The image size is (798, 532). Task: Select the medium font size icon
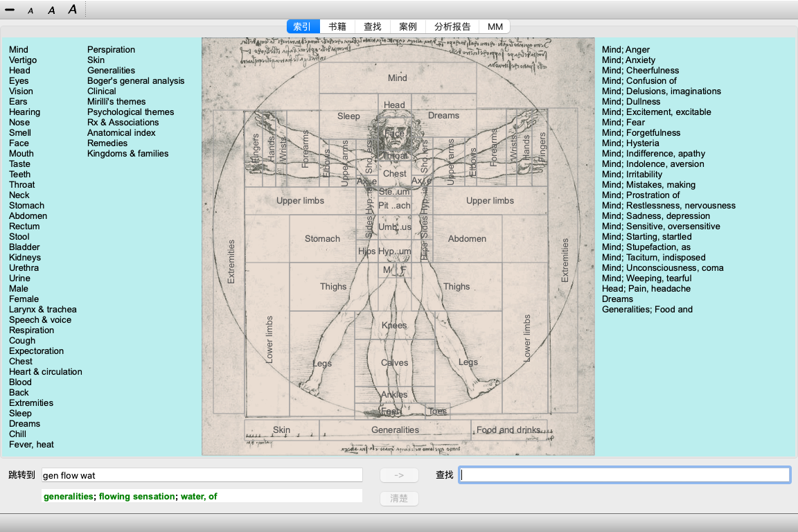pos(51,10)
